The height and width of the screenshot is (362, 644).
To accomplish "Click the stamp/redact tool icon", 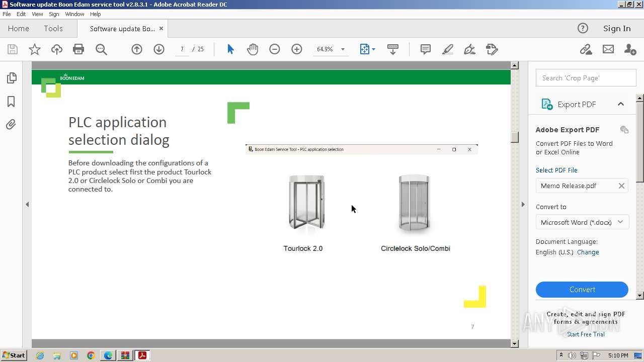I will 492,49.
